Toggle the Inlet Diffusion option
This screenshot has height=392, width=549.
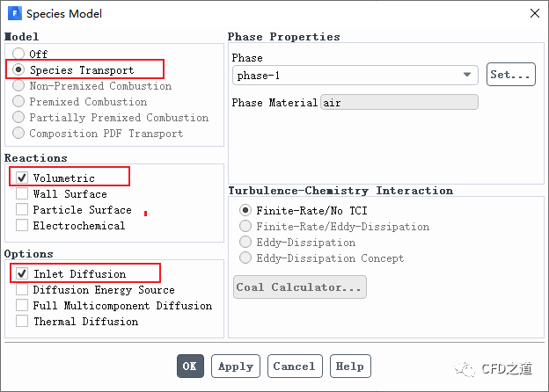(22, 274)
